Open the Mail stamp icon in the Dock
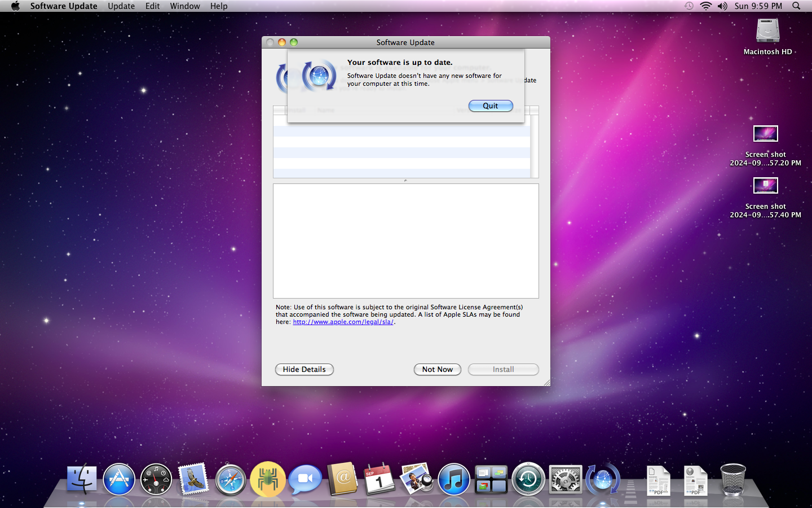 (x=193, y=479)
